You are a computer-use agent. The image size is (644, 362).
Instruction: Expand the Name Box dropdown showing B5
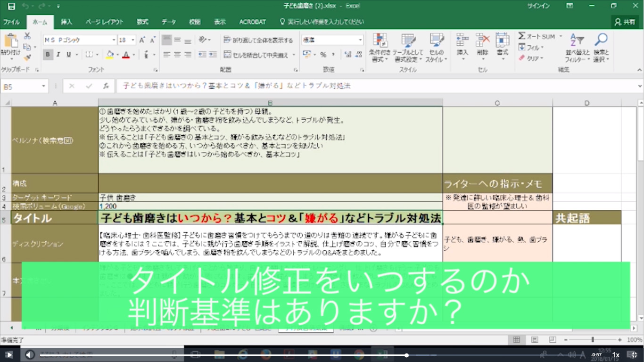coord(44,86)
